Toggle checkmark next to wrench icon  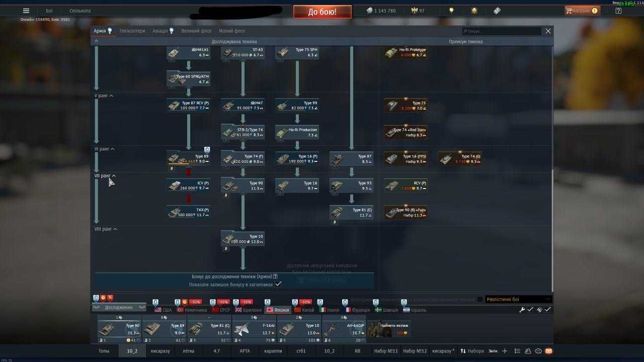pyautogui.click(x=530, y=310)
